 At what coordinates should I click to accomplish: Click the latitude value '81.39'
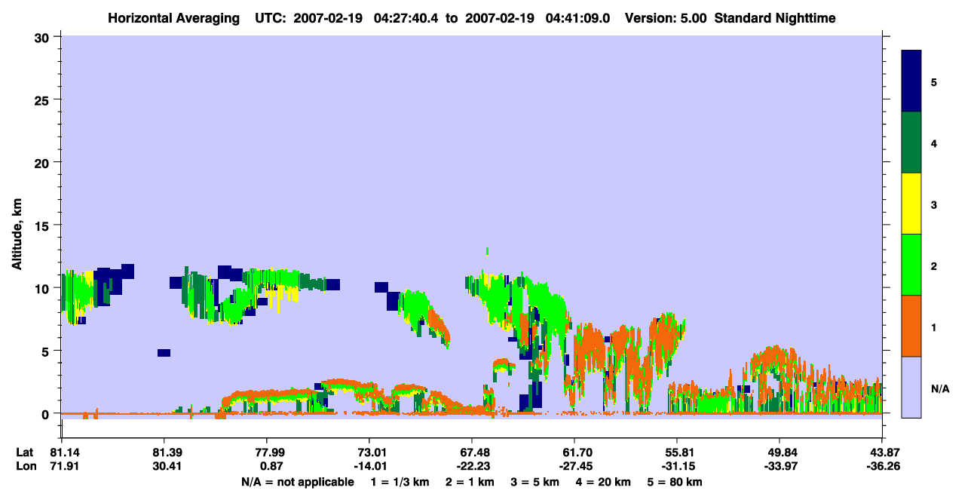pyautogui.click(x=164, y=452)
